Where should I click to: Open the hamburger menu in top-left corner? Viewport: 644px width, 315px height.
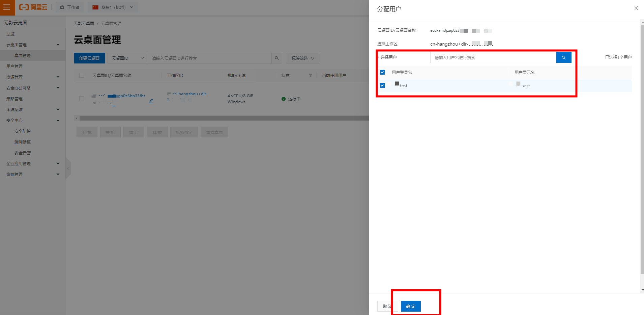pyautogui.click(x=7, y=7)
